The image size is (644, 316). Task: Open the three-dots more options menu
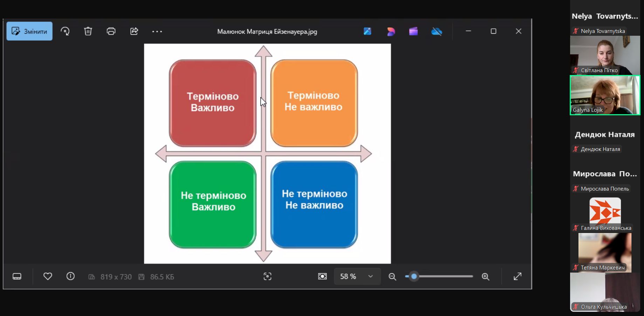click(157, 32)
